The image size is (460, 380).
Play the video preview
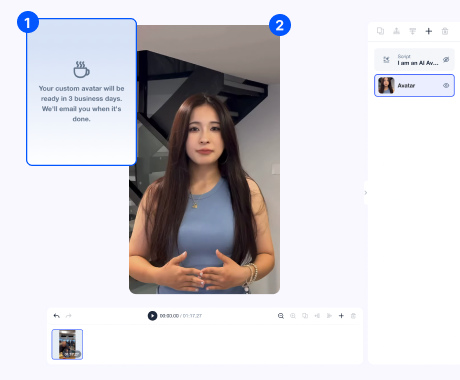(152, 316)
